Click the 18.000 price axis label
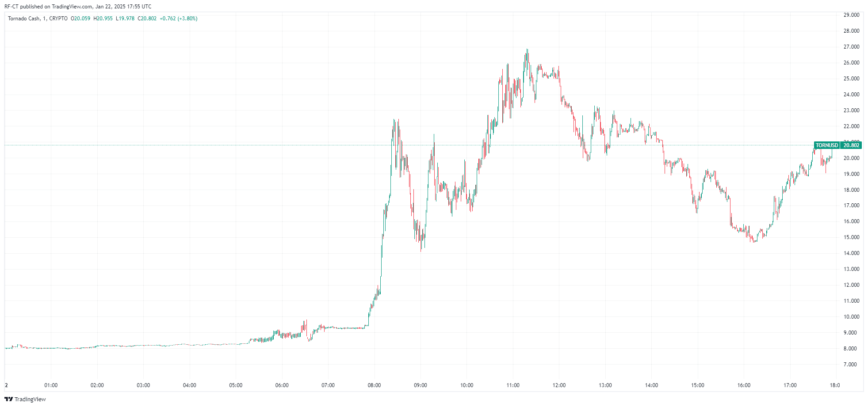 851,190
